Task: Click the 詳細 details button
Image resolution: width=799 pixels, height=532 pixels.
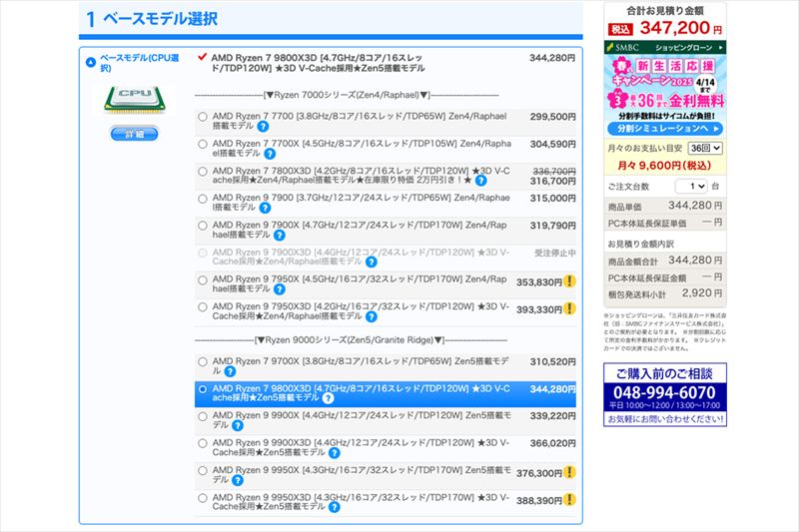Action: (135, 134)
